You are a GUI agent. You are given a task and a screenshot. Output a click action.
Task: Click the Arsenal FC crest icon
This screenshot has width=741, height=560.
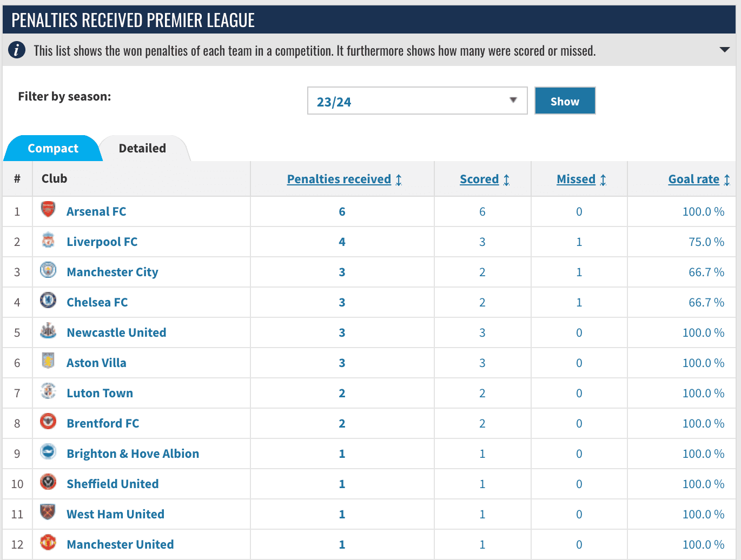[48, 209]
